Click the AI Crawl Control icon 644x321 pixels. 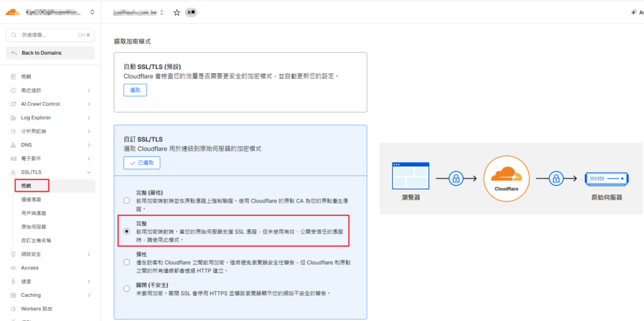13,104
